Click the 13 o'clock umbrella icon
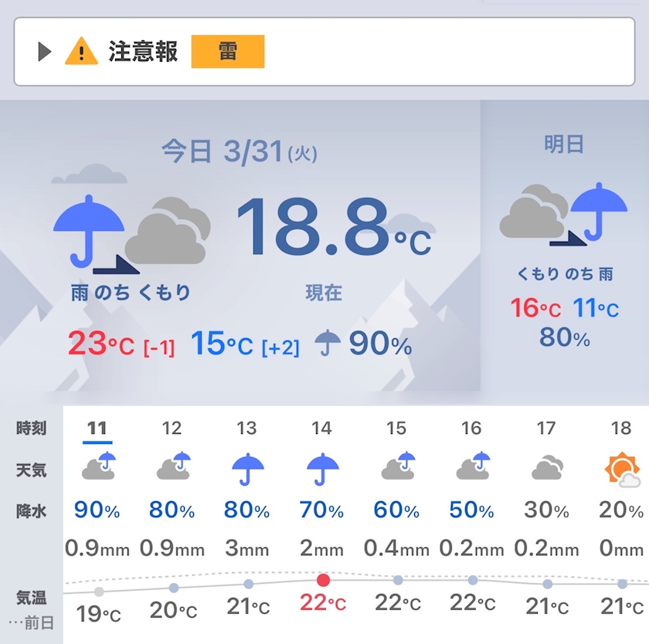Screen dimensions: 649x644 pyautogui.click(x=248, y=469)
